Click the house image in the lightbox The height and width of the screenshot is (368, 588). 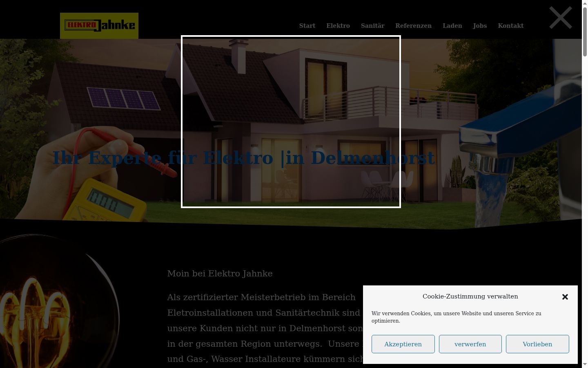tap(291, 121)
